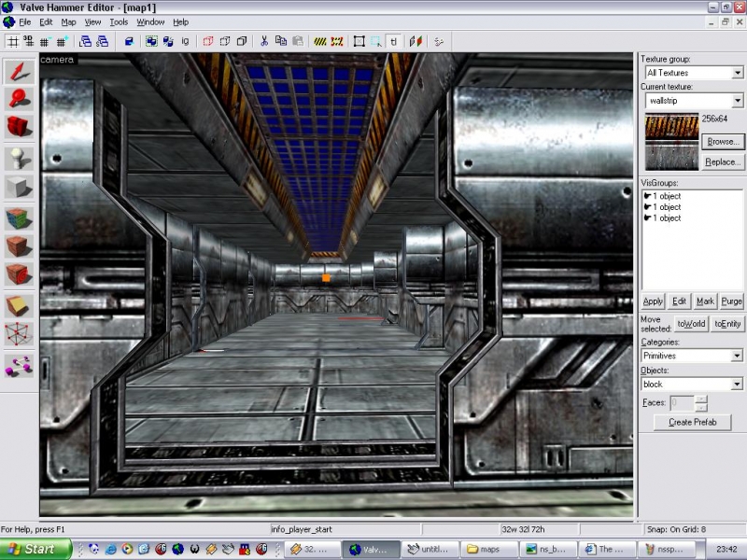
Task: Click the wallstrip texture preview thumbnail
Action: coord(671,141)
